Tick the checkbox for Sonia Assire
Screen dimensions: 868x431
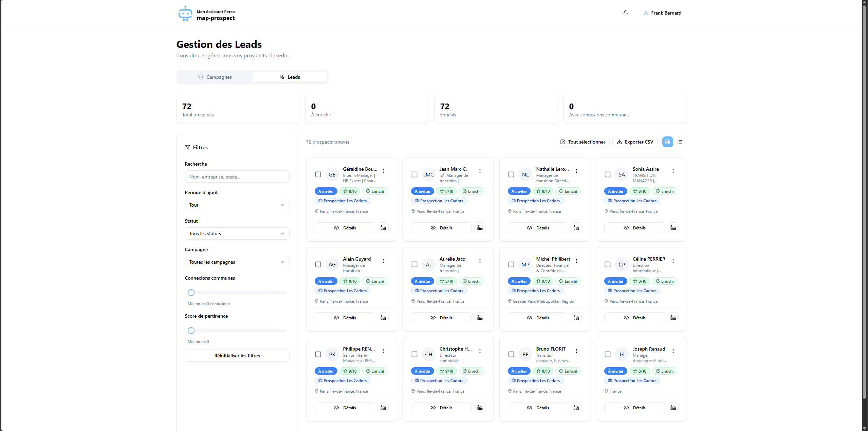click(x=607, y=174)
